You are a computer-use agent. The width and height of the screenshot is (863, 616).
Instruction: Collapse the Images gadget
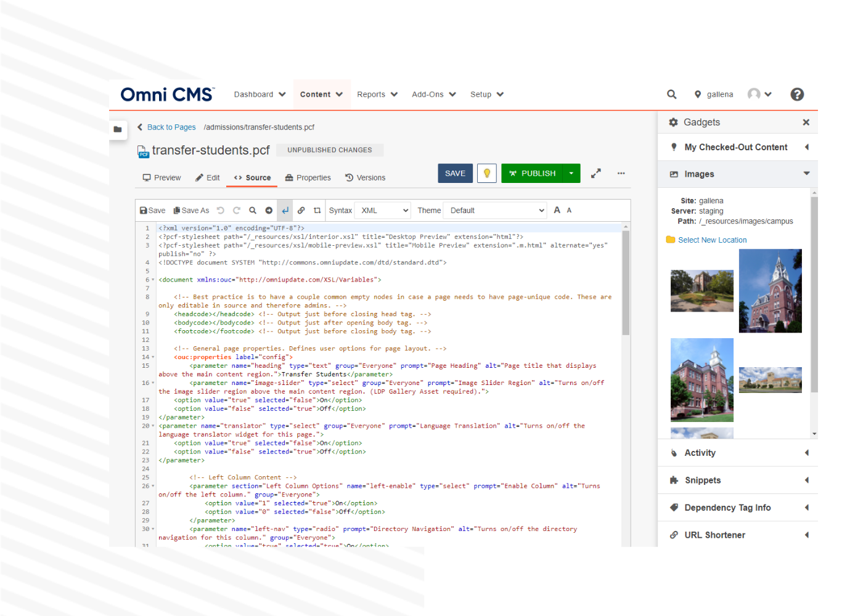coord(738,174)
